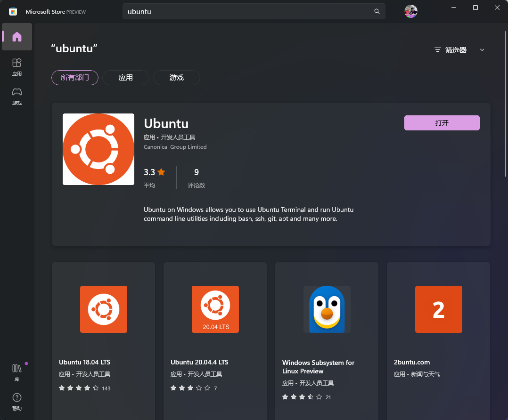508x420 pixels.
Task: Open the 2buntu.com app icon
Action: 439,309
